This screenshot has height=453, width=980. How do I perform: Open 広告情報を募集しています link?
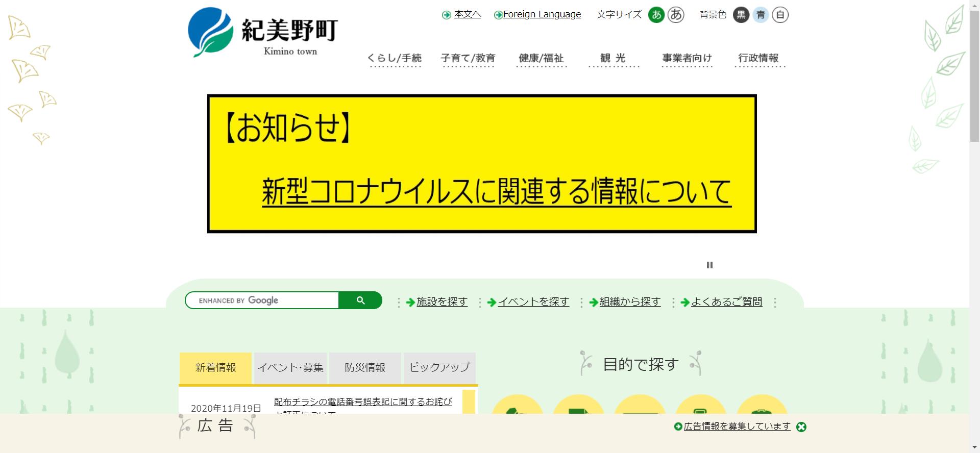point(737,426)
